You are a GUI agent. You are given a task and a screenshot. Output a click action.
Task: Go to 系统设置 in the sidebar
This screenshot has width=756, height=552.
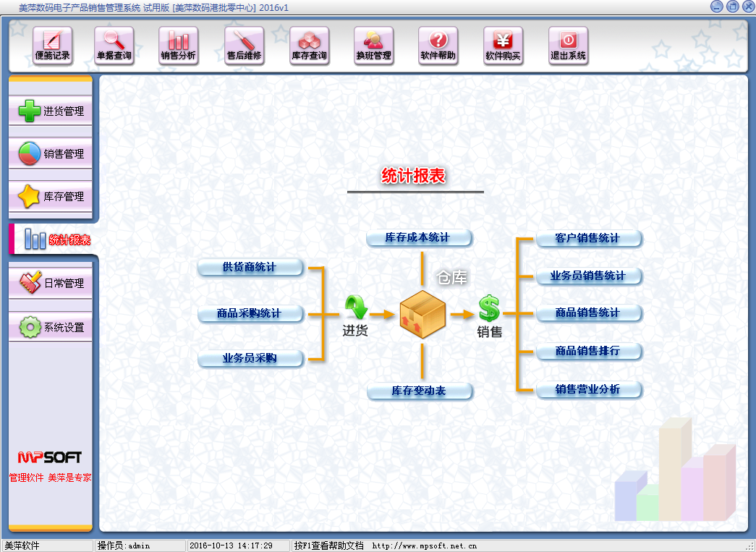pyautogui.click(x=51, y=327)
